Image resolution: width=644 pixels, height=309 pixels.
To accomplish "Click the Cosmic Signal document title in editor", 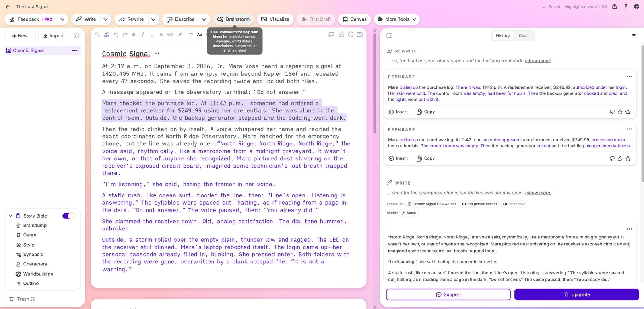I will tap(126, 54).
